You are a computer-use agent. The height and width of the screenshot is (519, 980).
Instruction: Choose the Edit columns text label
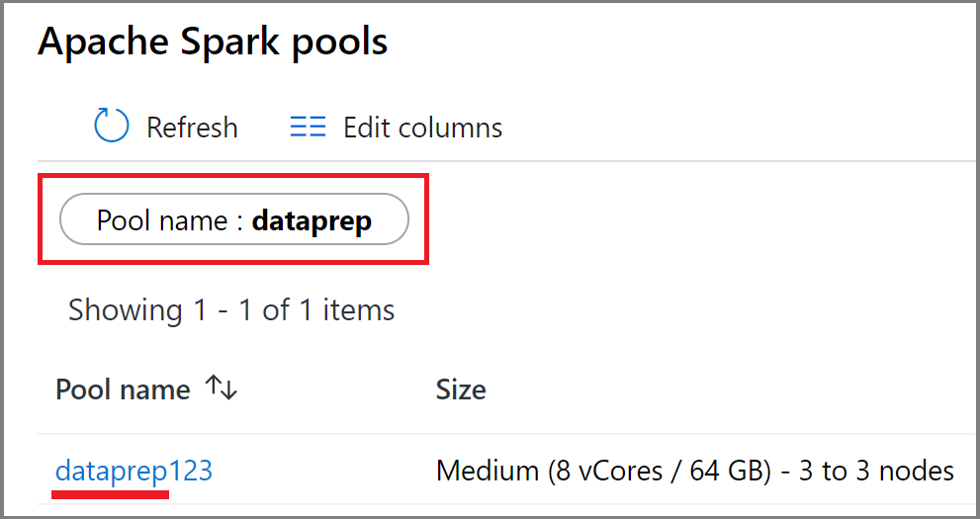(422, 128)
